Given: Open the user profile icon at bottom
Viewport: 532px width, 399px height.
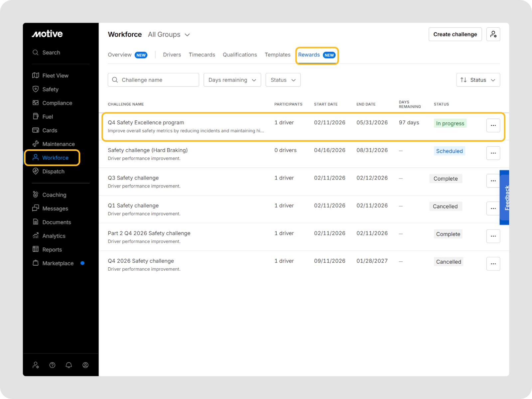Looking at the screenshot, I should [85, 365].
